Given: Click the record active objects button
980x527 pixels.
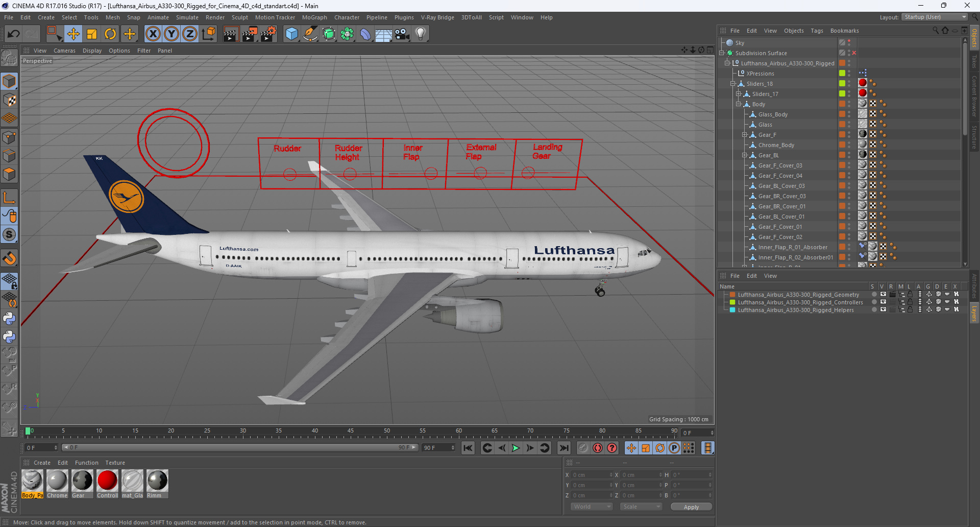Looking at the screenshot, I should coord(583,448).
